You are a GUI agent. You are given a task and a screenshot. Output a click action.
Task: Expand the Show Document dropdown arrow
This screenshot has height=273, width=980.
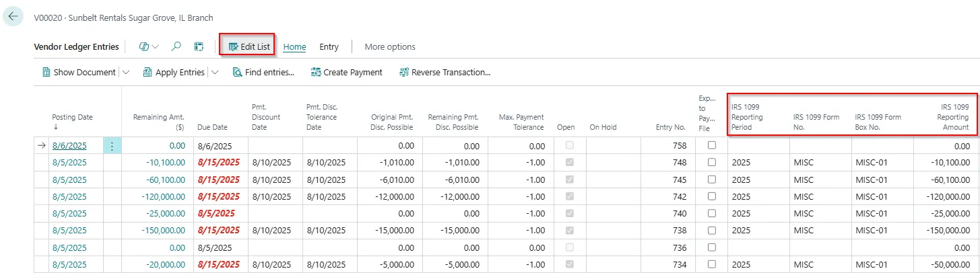tap(126, 73)
